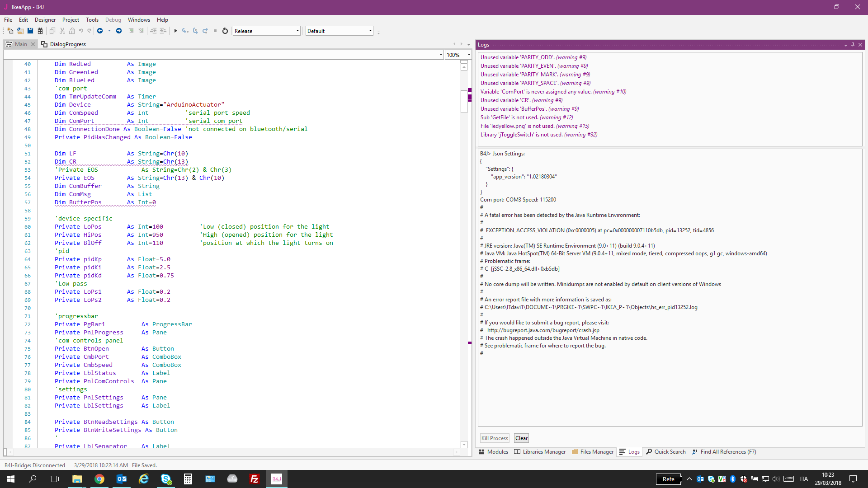Click the New file toolbar icon
This screenshot has height=488, width=868.
[x=10, y=31]
